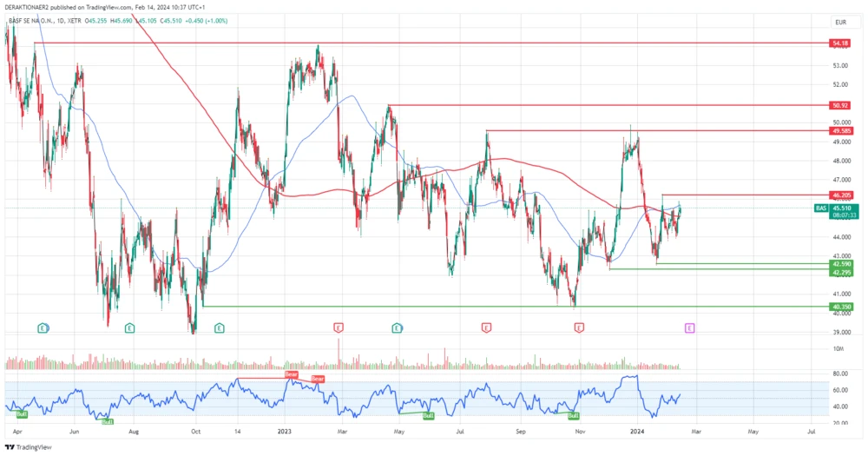
Task: Select the 40.350 support price label
Action: pyautogui.click(x=841, y=307)
